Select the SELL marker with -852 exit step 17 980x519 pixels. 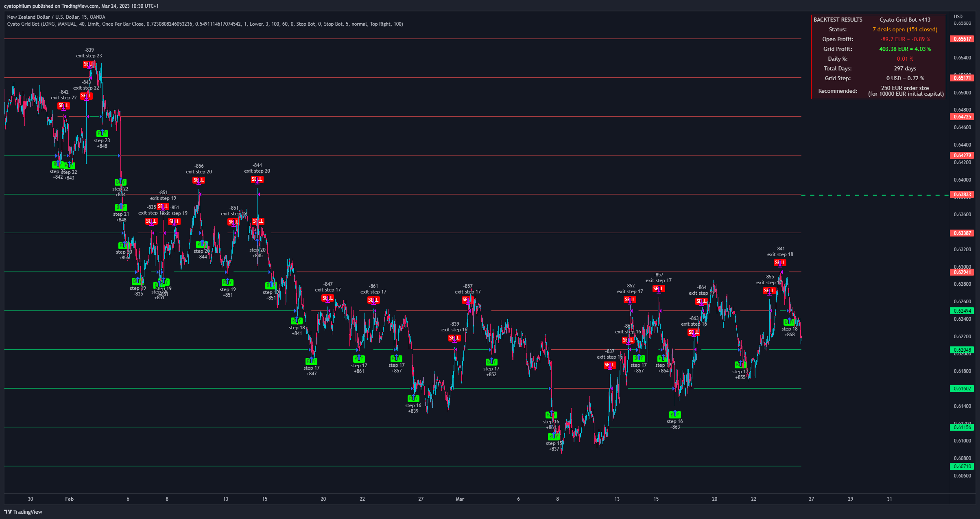click(630, 300)
